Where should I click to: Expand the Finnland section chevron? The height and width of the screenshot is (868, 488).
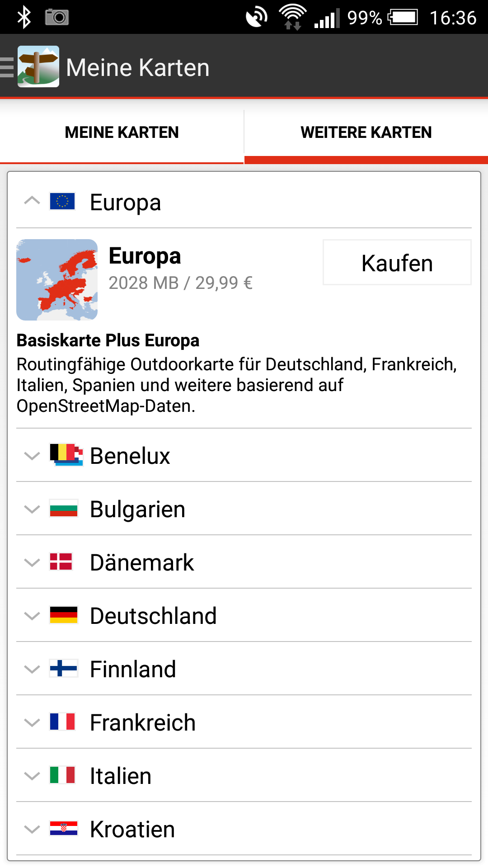32,669
